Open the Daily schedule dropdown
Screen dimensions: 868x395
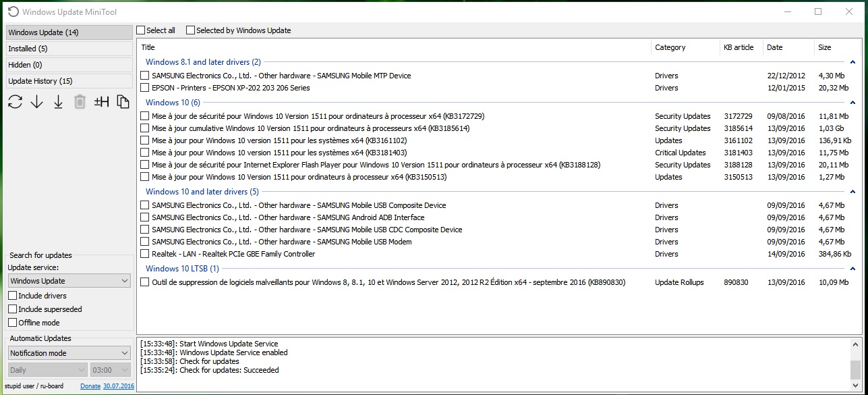[x=48, y=370]
